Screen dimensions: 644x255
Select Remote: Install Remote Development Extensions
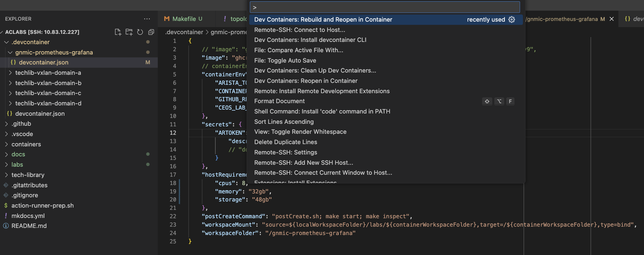386,91
